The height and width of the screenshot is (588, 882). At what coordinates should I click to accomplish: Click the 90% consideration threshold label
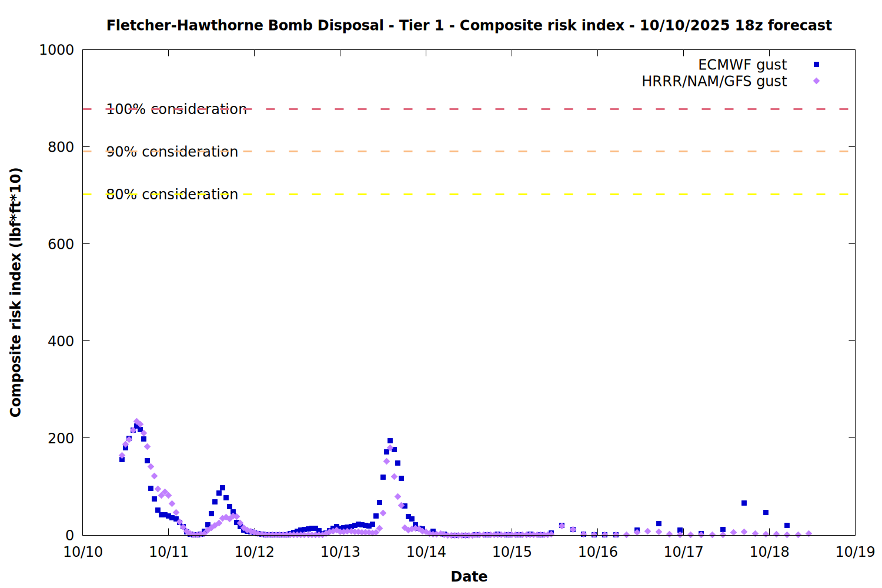[x=172, y=152]
